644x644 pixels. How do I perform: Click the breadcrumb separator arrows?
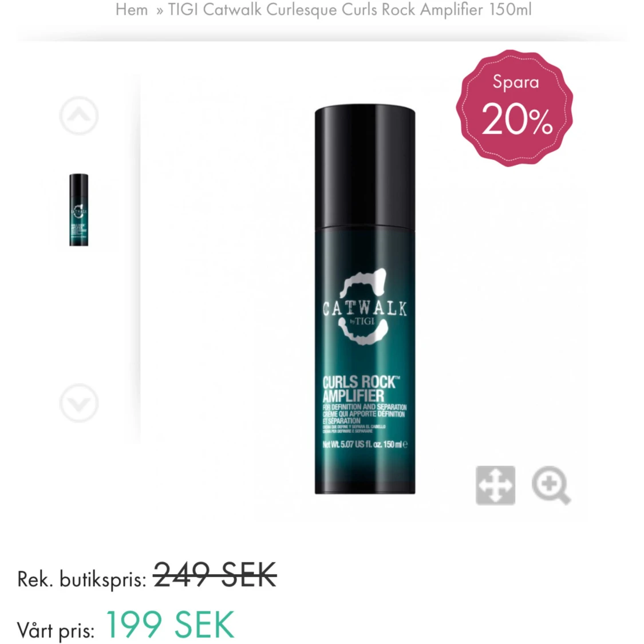[159, 10]
